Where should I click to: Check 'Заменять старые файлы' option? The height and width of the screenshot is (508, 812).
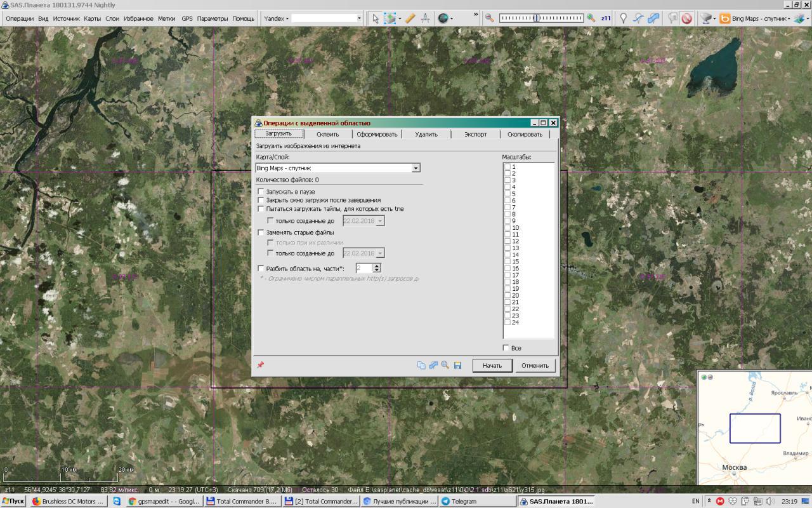click(261, 232)
